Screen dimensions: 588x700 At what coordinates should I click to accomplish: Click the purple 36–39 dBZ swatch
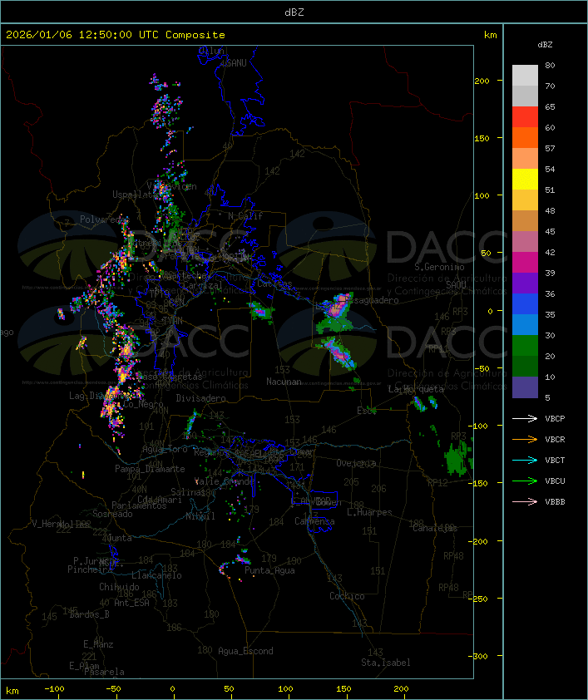coord(525,283)
